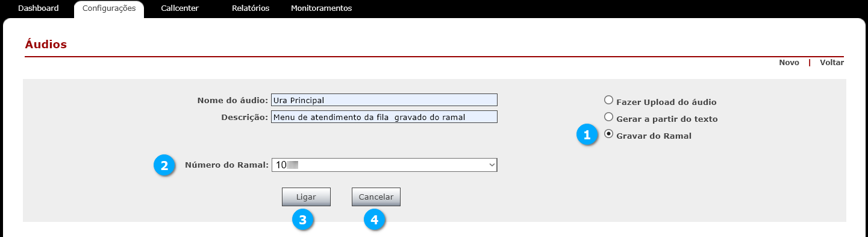Click the Número do Ramal dropdown arrow
Viewport: 868px width, 237px height.
pyautogui.click(x=492, y=165)
